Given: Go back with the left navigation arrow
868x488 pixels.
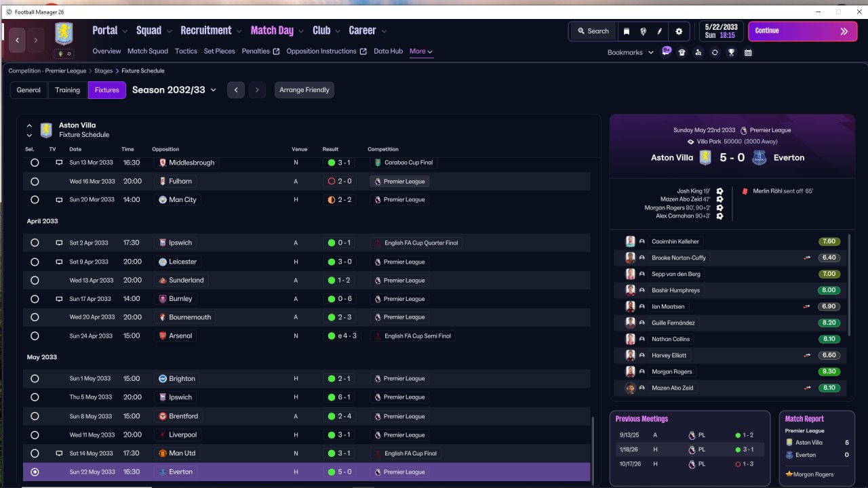Looking at the screenshot, I should pyautogui.click(x=18, y=41).
